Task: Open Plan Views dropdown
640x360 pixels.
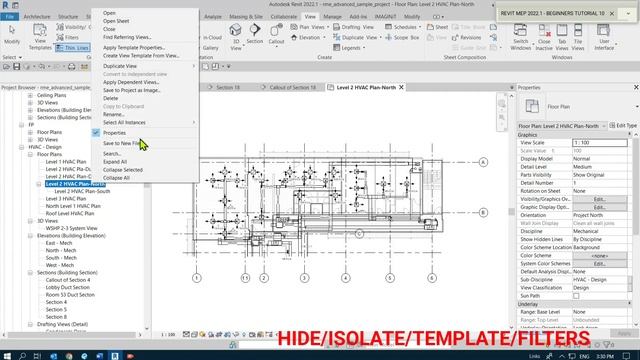Action: pyautogui.click(x=310, y=27)
